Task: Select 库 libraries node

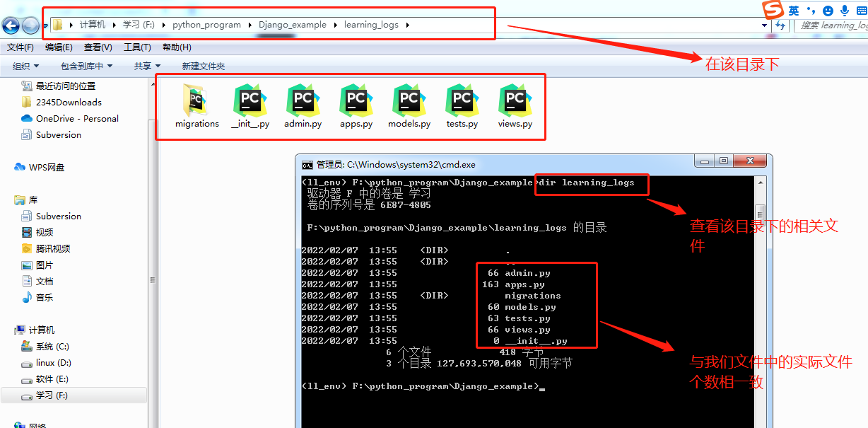Action: [x=26, y=199]
